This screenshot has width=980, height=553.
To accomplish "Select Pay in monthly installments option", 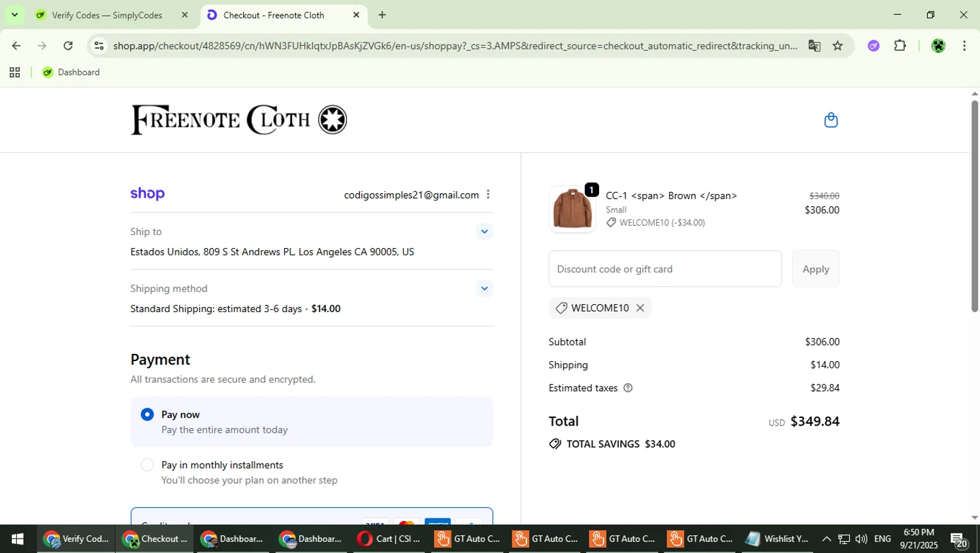I will [148, 465].
